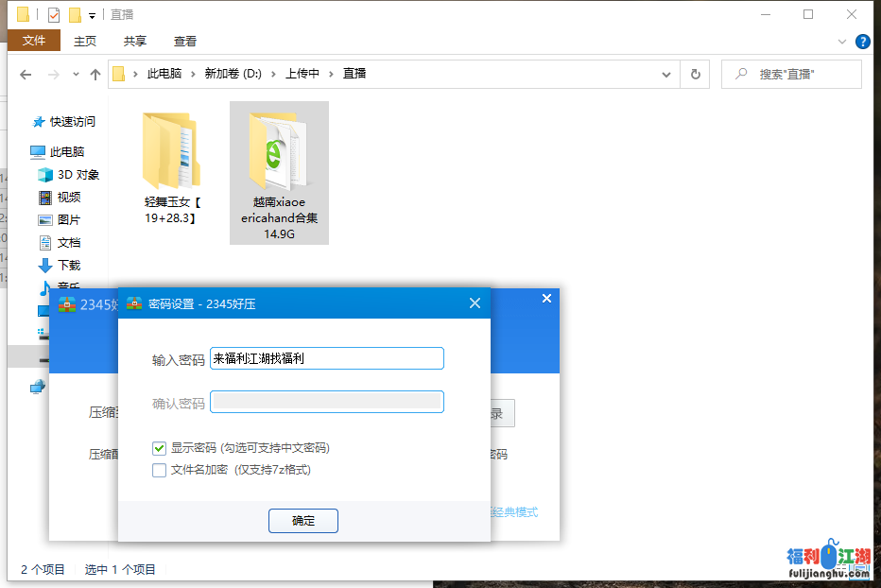Open the 文件 menu tab
This screenshot has width=881, height=588.
[34, 41]
